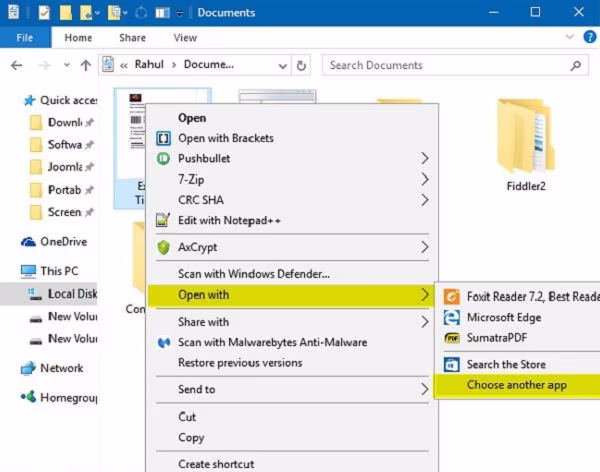The height and width of the screenshot is (472, 600).
Task: Click the New folder toolbar icon
Action: tap(65, 13)
